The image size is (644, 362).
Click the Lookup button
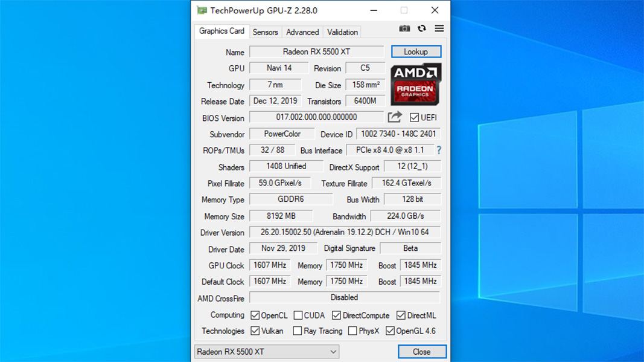tap(416, 52)
